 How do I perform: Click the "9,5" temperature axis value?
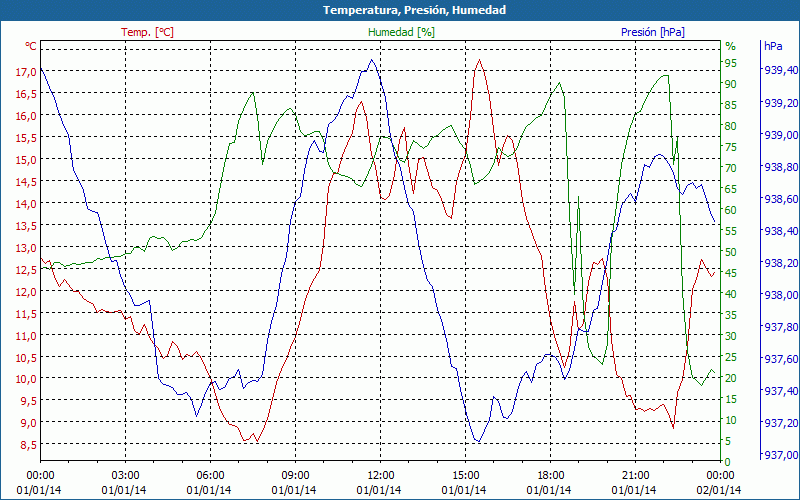(29, 401)
